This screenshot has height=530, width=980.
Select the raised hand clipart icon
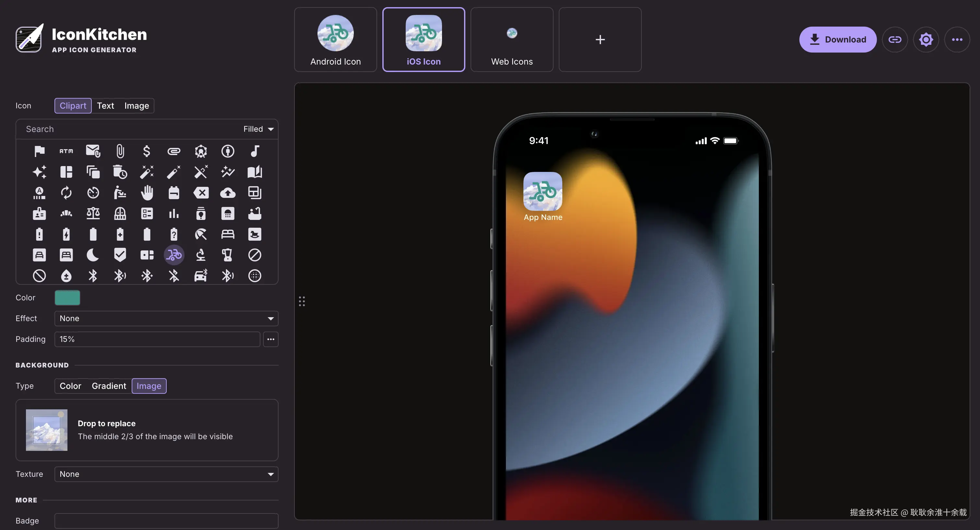[x=147, y=193]
